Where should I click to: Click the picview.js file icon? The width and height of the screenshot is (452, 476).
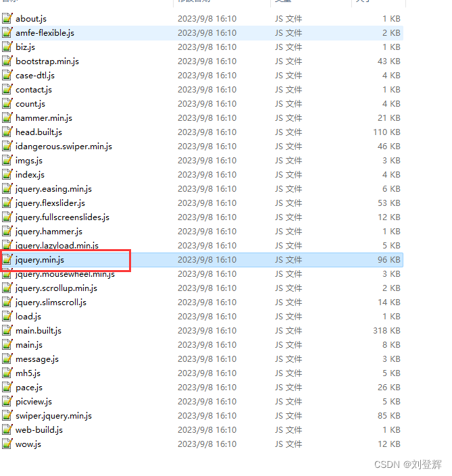click(x=7, y=402)
